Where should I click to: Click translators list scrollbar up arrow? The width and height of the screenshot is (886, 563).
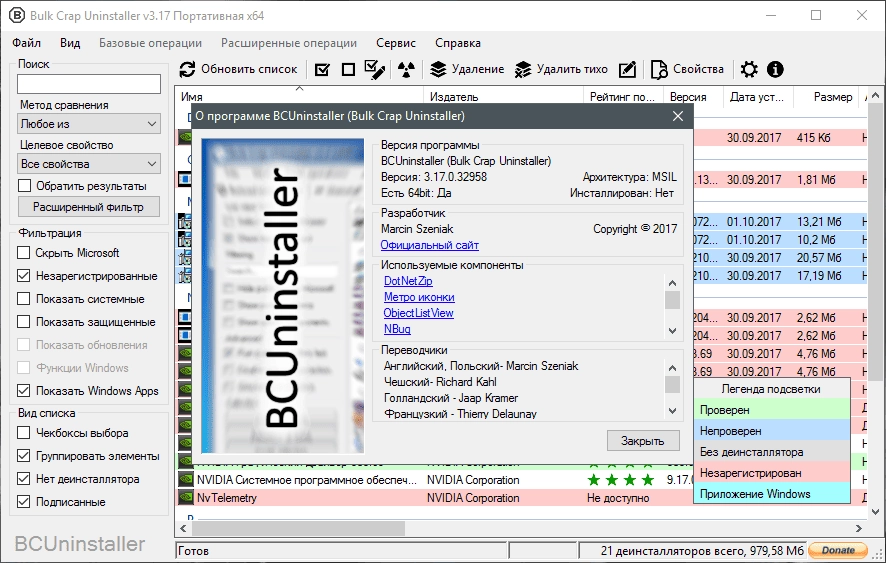pos(672,368)
